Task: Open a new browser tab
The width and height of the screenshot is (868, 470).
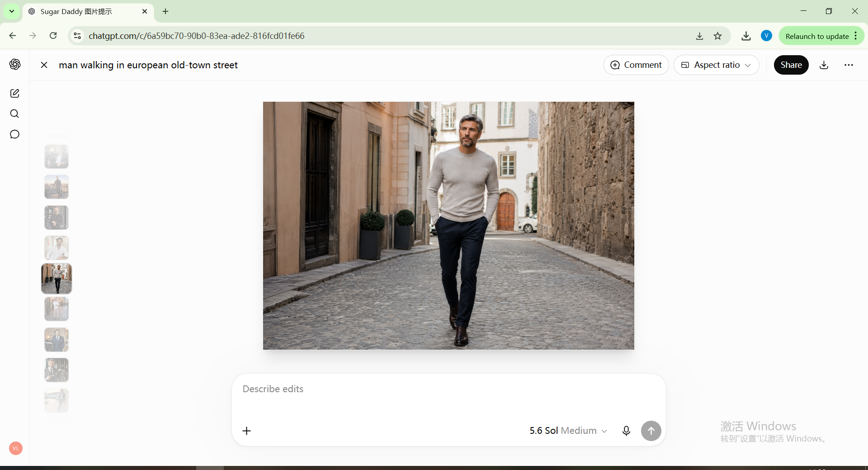Action: coord(165,11)
